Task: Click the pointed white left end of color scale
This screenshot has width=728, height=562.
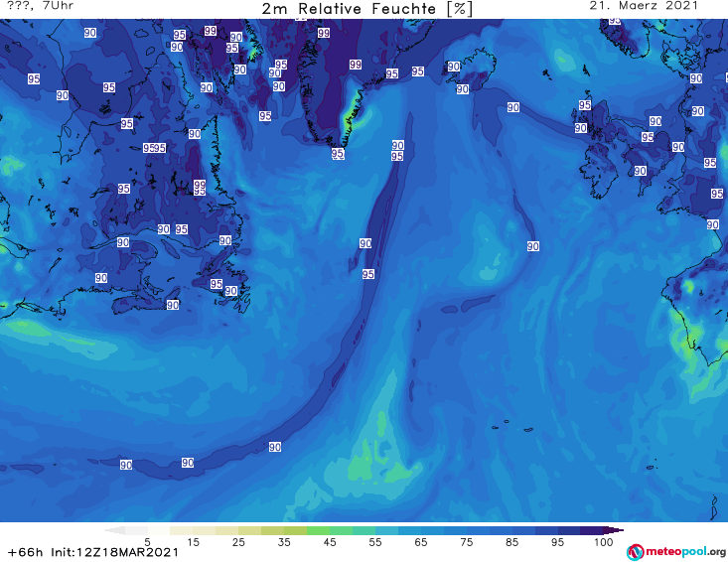Action: 114,530
